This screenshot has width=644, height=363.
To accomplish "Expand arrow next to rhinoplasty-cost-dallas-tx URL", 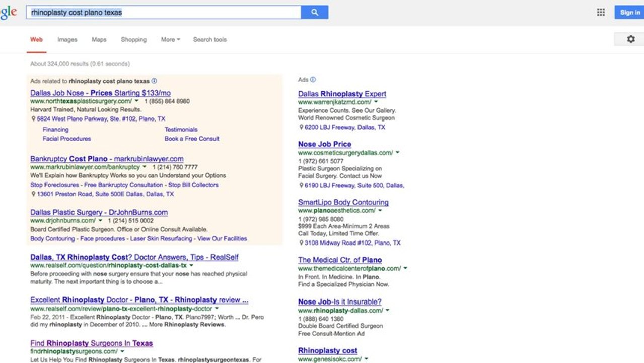I will pyautogui.click(x=191, y=265).
